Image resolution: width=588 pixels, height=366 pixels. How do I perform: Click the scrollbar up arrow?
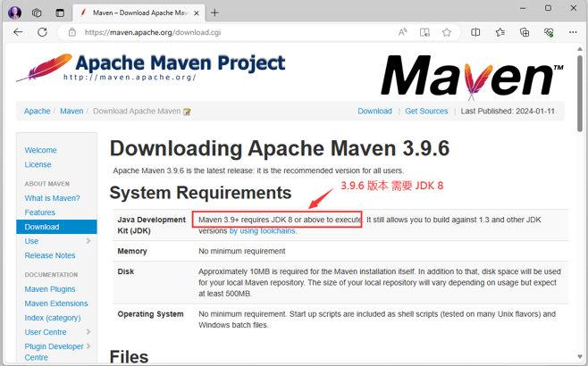click(580, 49)
